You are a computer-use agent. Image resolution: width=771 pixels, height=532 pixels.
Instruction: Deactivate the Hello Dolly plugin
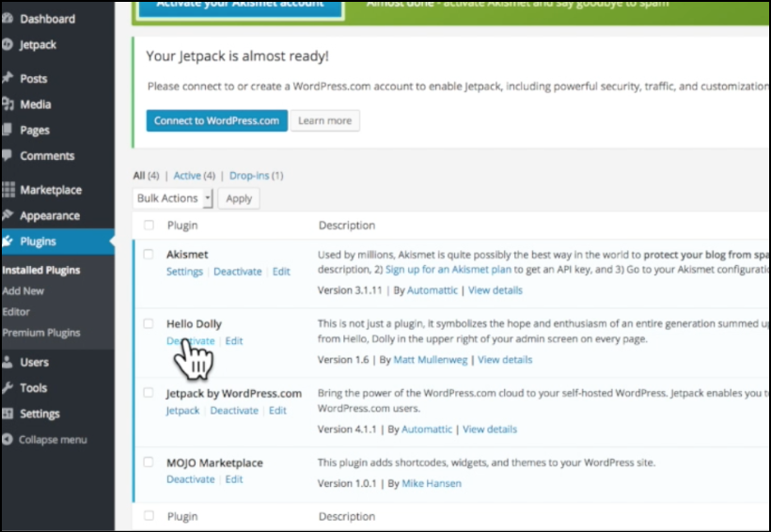coord(191,341)
